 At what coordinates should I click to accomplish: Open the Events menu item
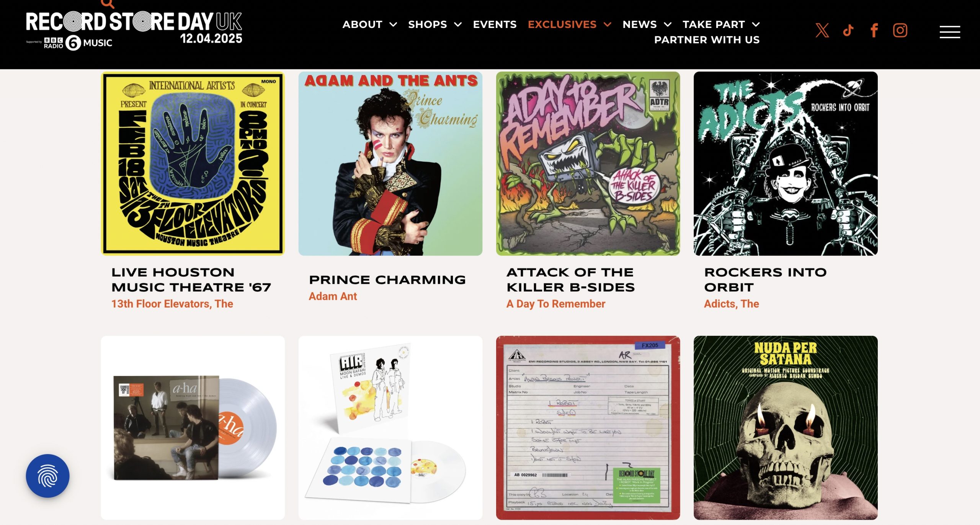click(495, 25)
